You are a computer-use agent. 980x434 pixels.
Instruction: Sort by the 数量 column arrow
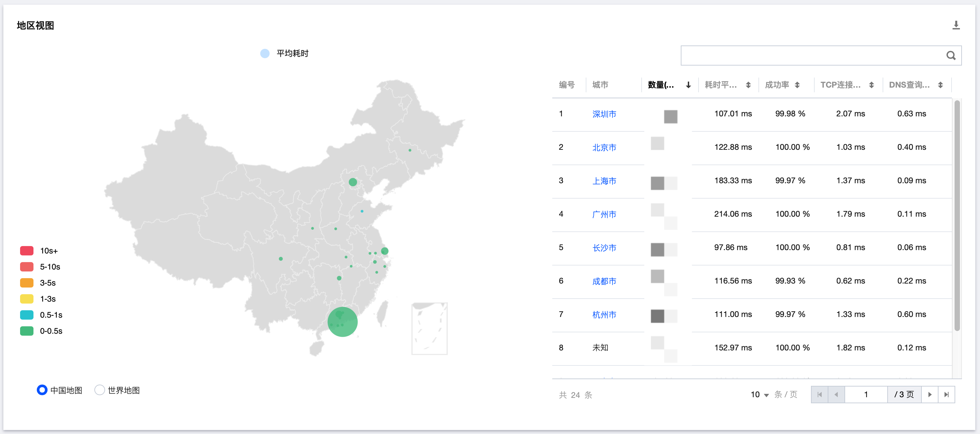(x=688, y=85)
